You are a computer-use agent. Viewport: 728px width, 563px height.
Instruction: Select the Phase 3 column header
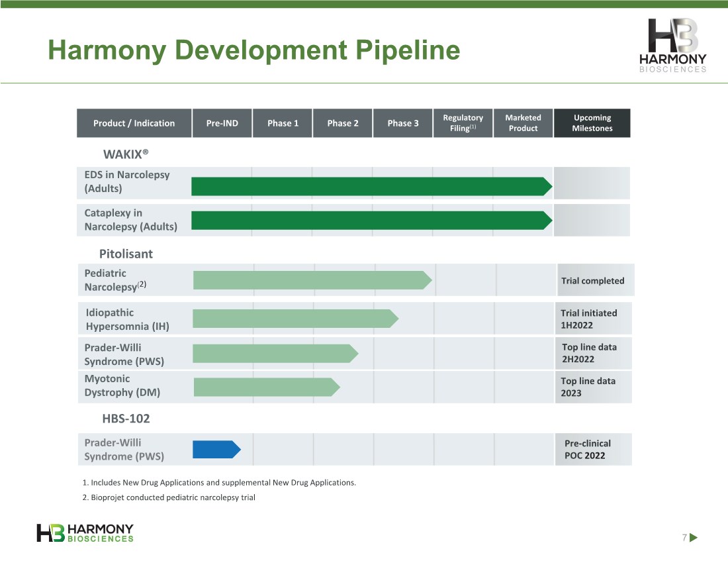tap(403, 123)
